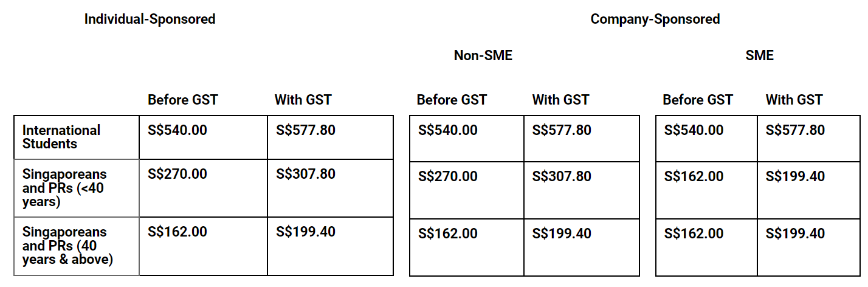Click SME Before GST column header
868x287 pixels.
(x=698, y=100)
